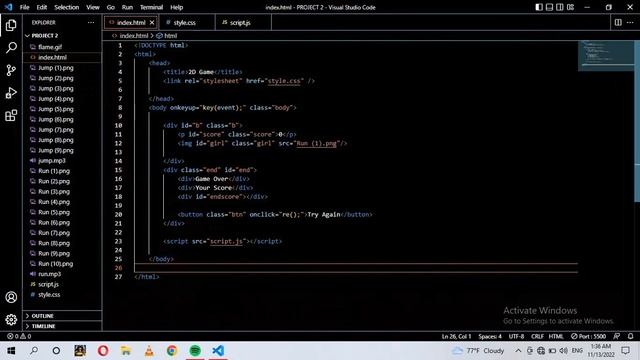The image size is (640, 360).
Task: Switch to the style.css tab
Action: point(187,22)
